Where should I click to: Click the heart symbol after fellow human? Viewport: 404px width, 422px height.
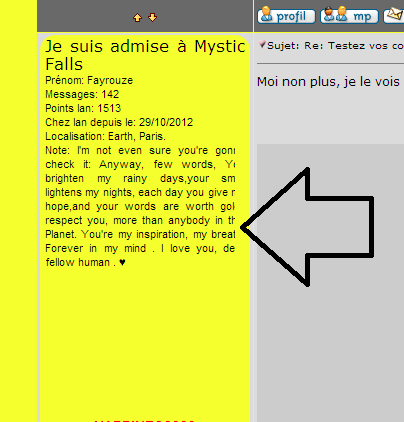(122, 263)
